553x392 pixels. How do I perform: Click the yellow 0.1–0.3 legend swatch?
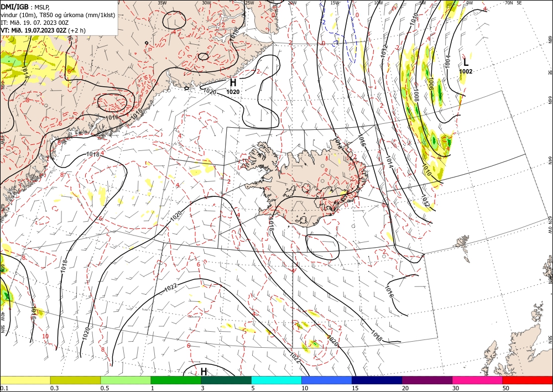click(x=25, y=380)
